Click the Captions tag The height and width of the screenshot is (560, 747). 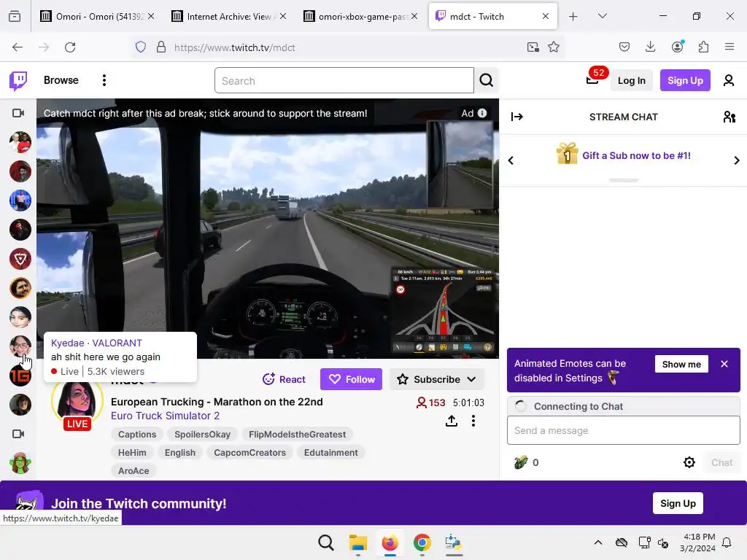point(137,435)
